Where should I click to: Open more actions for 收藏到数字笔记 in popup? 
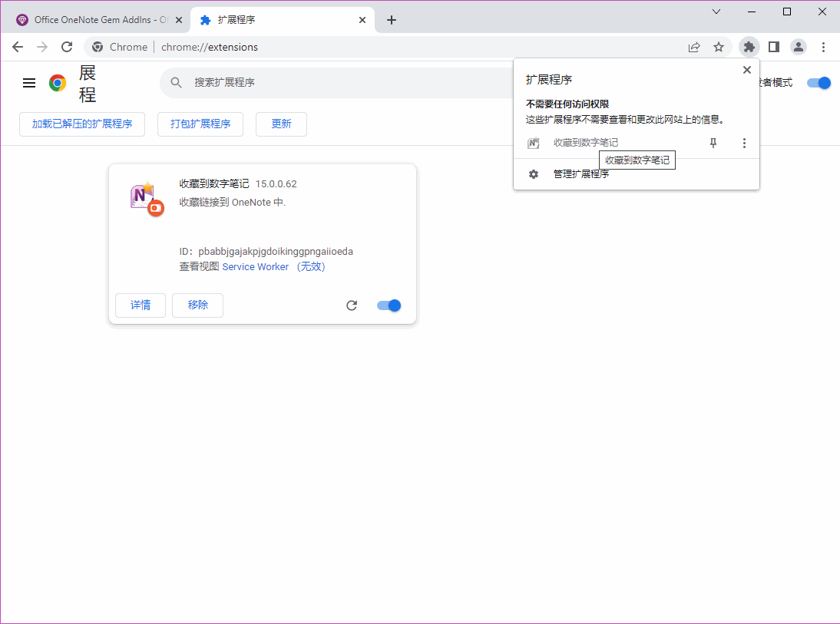tap(743, 143)
